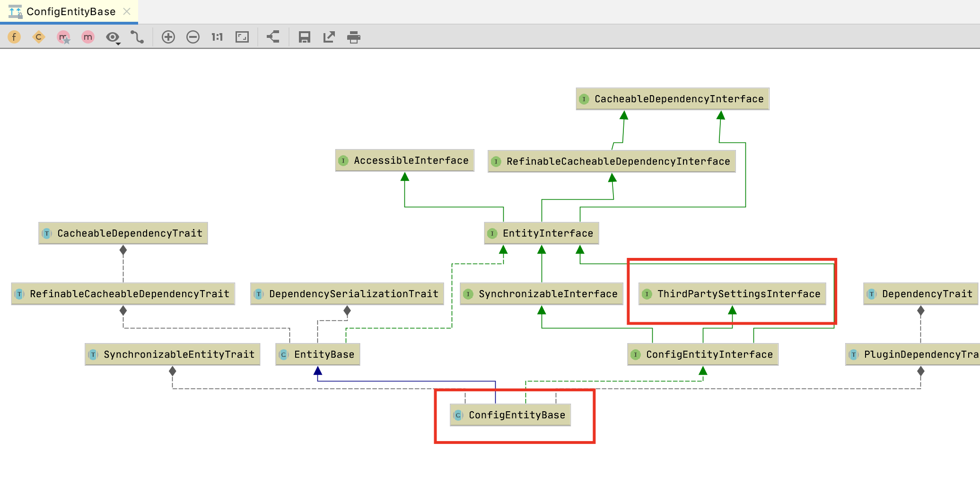Click interface icon on AccessibleInterface node
The image size is (980, 477).
[x=343, y=161]
